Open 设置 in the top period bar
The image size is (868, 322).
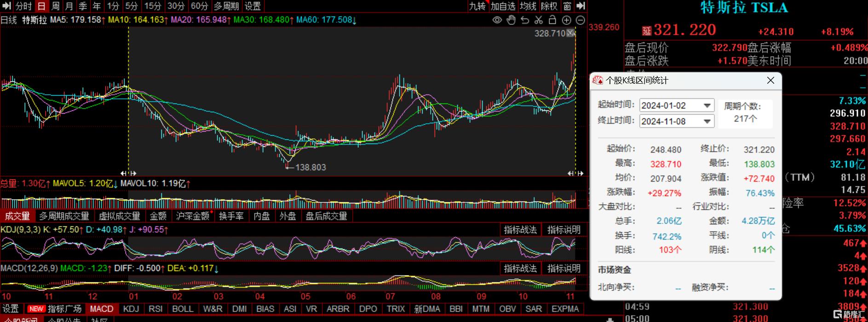tap(253, 6)
